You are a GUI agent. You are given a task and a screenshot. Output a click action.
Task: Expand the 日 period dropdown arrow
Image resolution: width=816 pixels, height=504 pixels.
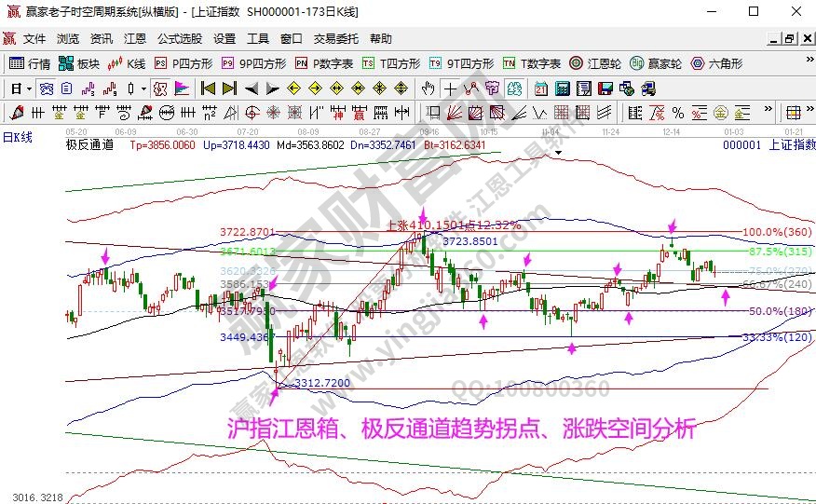point(30,89)
